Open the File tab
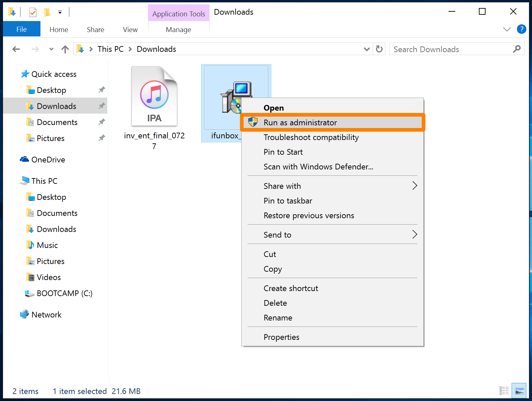 [22, 29]
